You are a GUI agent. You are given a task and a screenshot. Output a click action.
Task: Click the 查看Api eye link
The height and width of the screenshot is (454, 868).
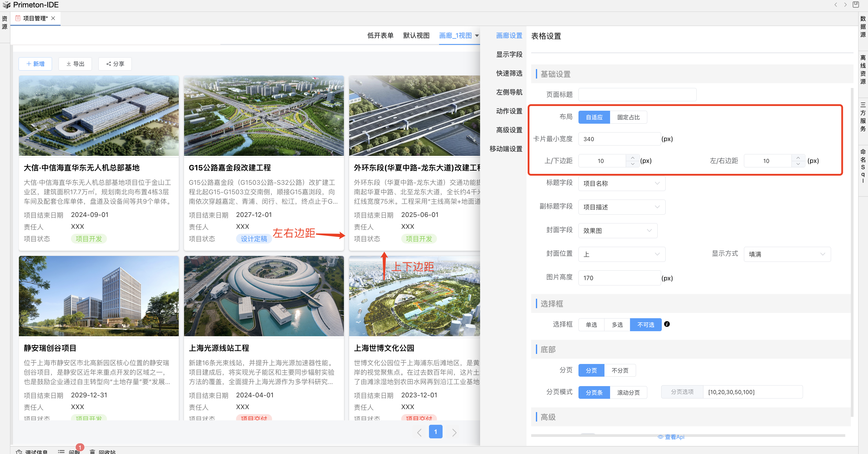[671, 437]
